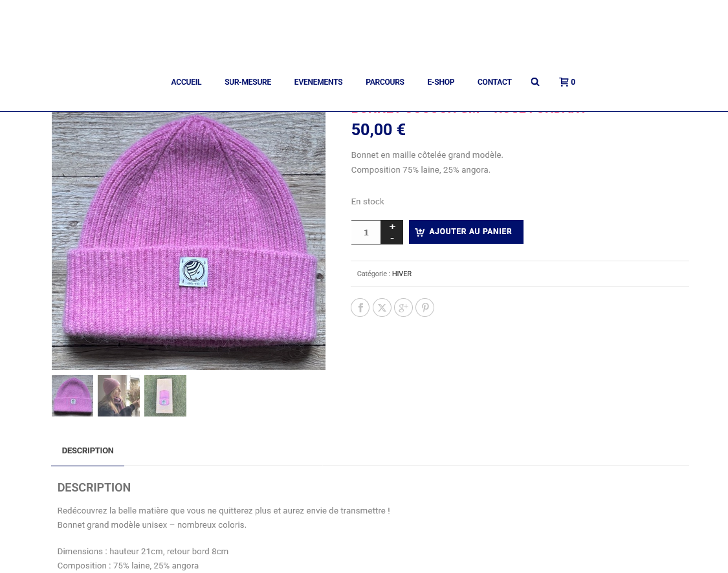Open the Evenements menu item
The height and width of the screenshot is (573, 728).
pos(318,82)
